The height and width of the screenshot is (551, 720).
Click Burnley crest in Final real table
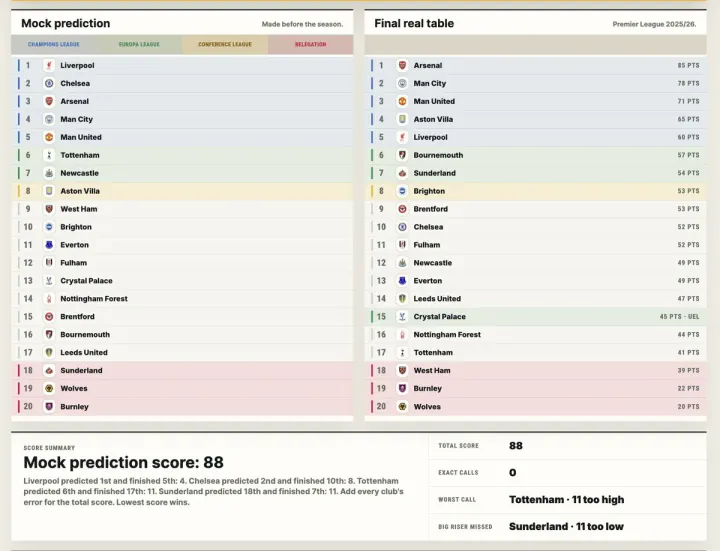402,388
